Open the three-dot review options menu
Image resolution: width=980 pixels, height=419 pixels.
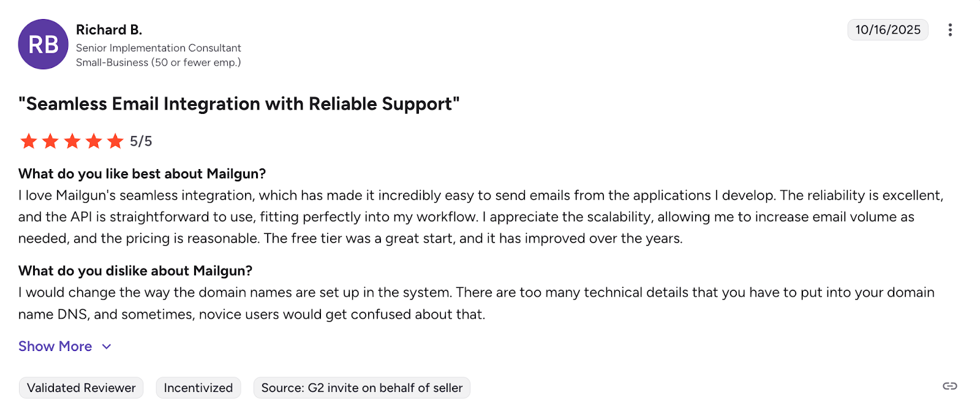coord(950,30)
